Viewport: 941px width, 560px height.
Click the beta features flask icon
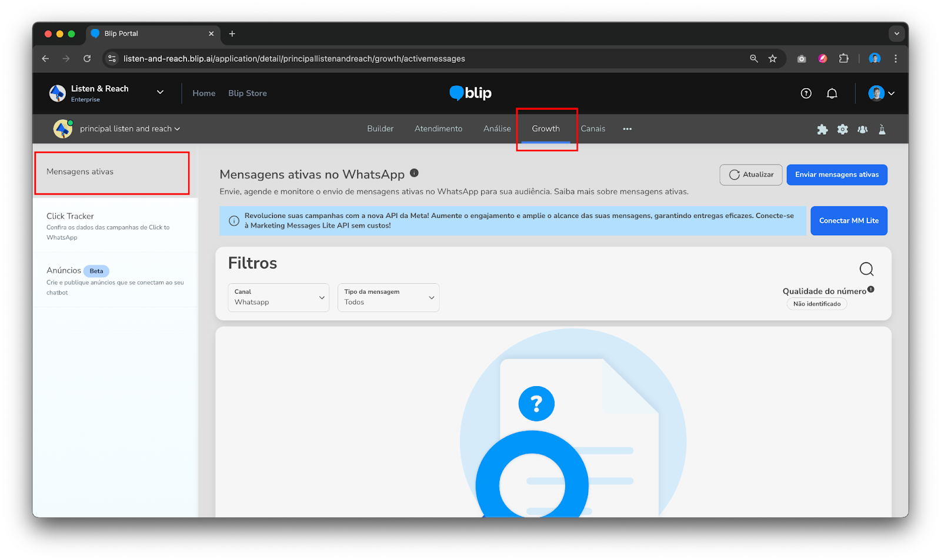(882, 129)
